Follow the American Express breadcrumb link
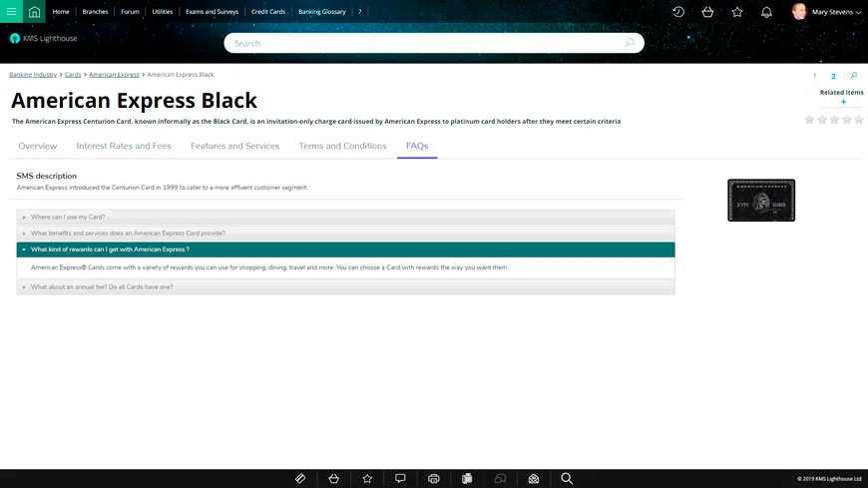 114,74
